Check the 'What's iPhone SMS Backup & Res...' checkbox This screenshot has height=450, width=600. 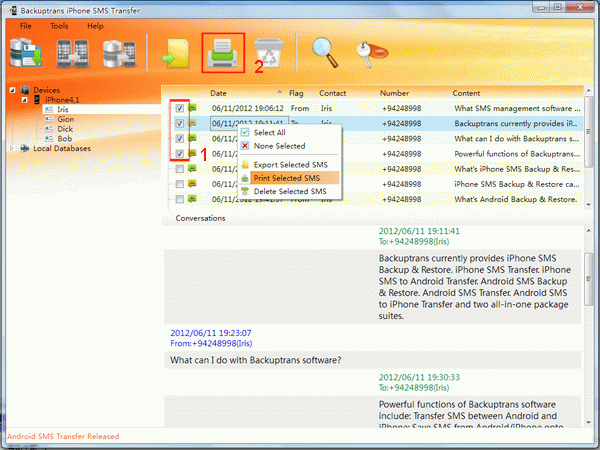[x=179, y=169]
